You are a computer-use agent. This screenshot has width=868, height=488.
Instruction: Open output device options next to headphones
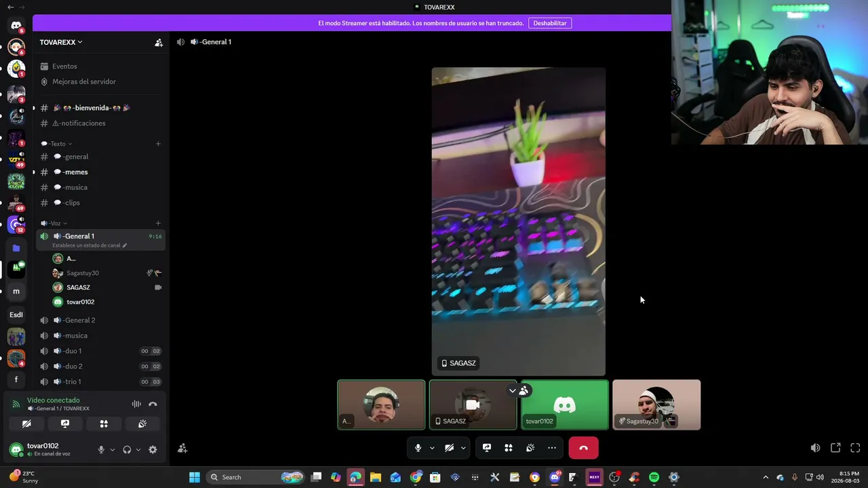(138, 449)
